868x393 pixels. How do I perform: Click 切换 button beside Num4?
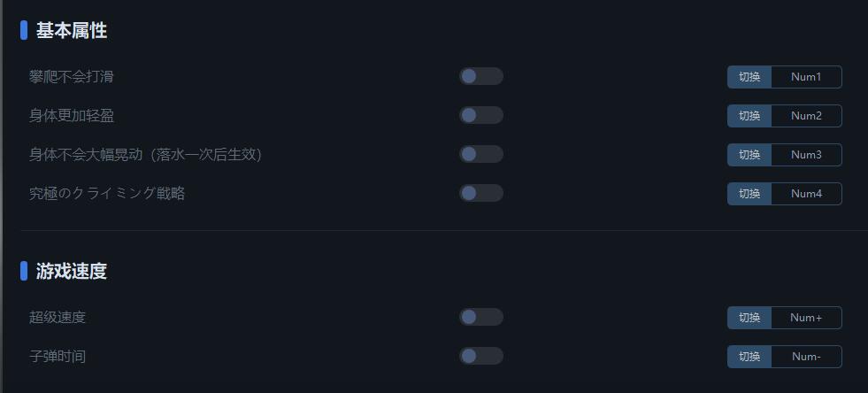pyautogui.click(x=749, y=194)
